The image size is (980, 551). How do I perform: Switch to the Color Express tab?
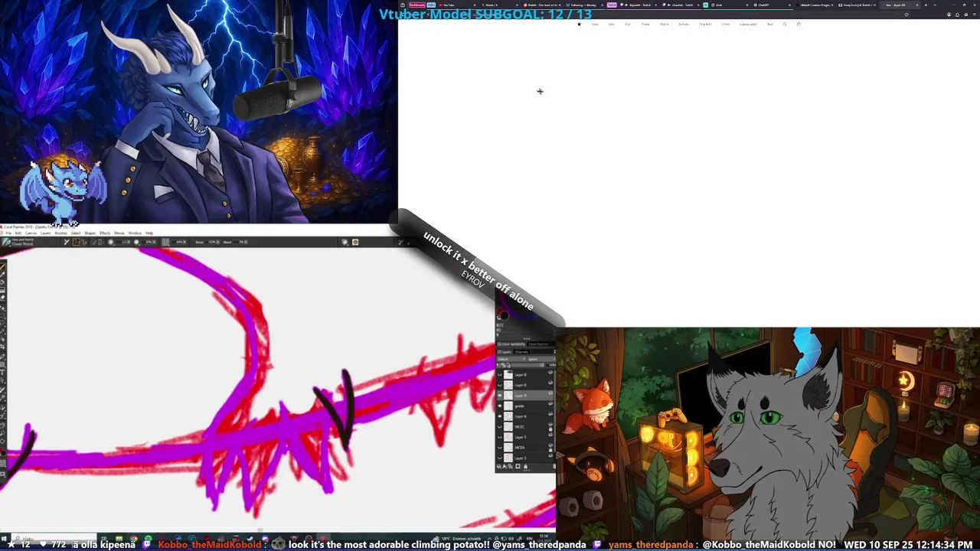[x=537, y=344]
